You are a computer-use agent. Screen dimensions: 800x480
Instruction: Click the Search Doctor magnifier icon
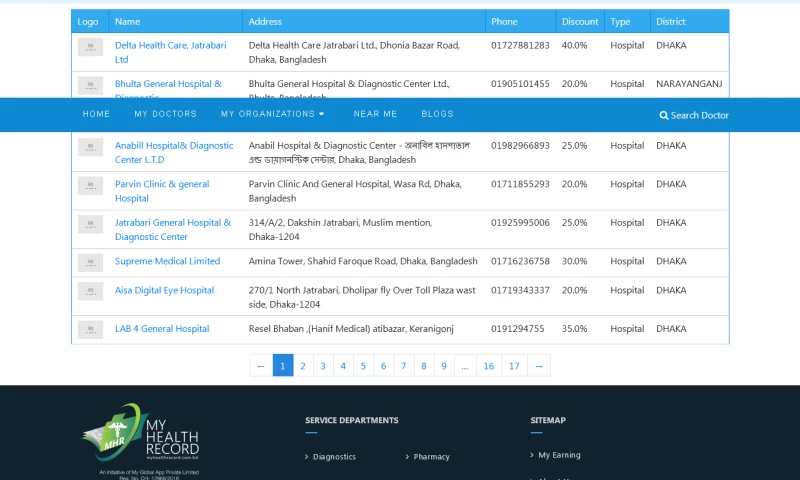[664, 115]
